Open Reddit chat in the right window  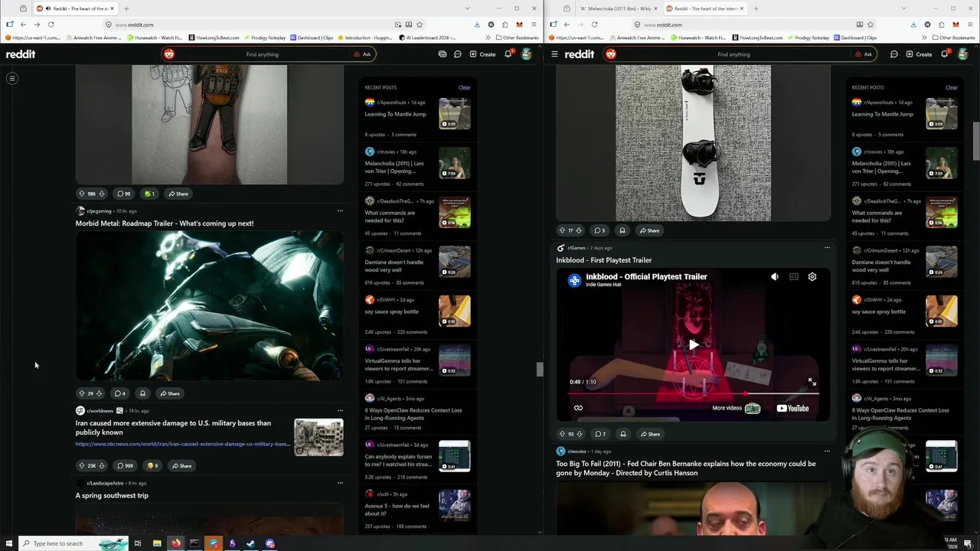click(x=893, y=54)
